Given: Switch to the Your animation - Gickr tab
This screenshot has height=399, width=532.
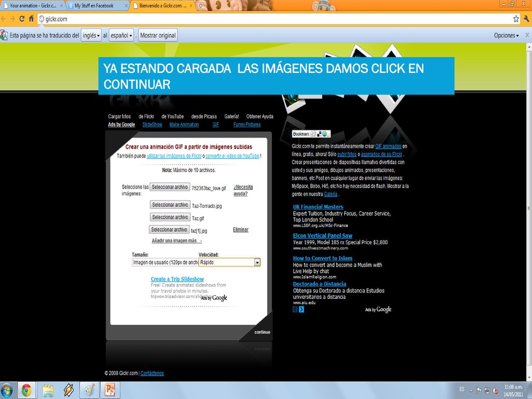Looking at the screenshot, I should click(x=32, y=6).
